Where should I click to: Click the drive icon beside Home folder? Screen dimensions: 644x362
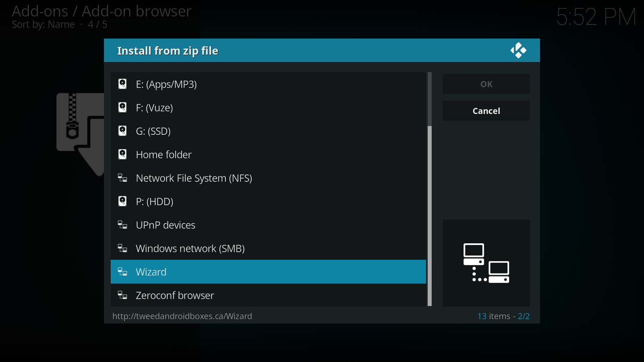pos(122,154)
